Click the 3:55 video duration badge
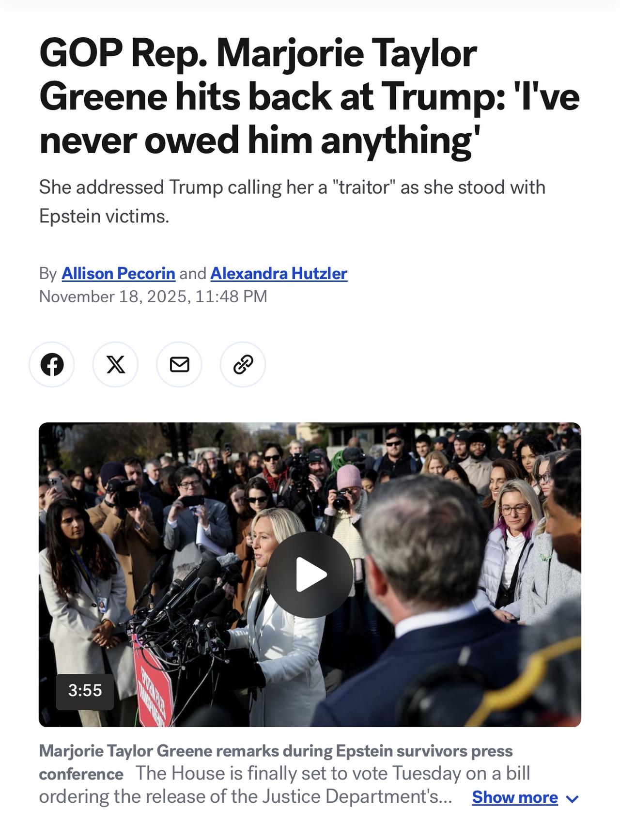This screenshot has height=840, width=620. [85, 690]
